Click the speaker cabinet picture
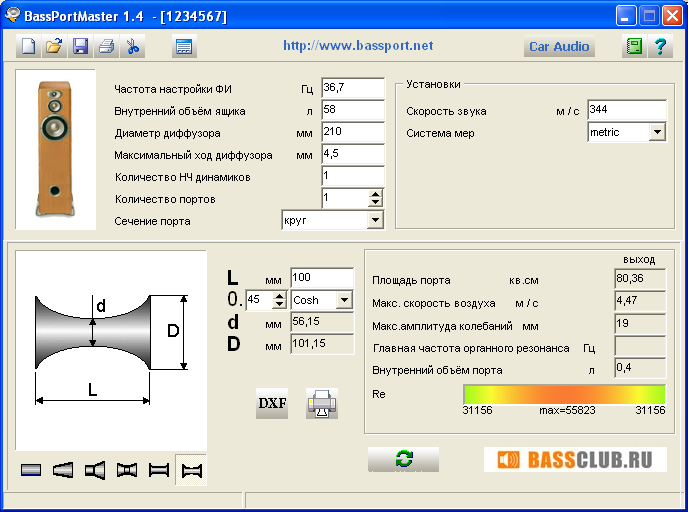The width and height of the screenshot is (688, 512). (55, 149)
